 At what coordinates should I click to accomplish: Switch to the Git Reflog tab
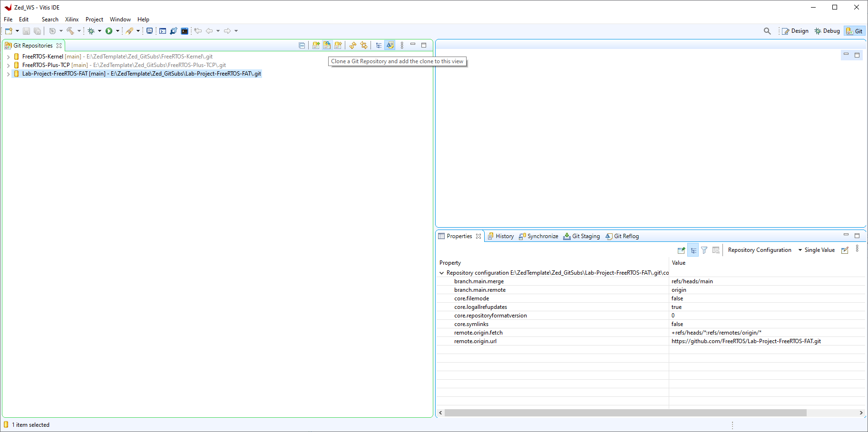tap(623, 236)
